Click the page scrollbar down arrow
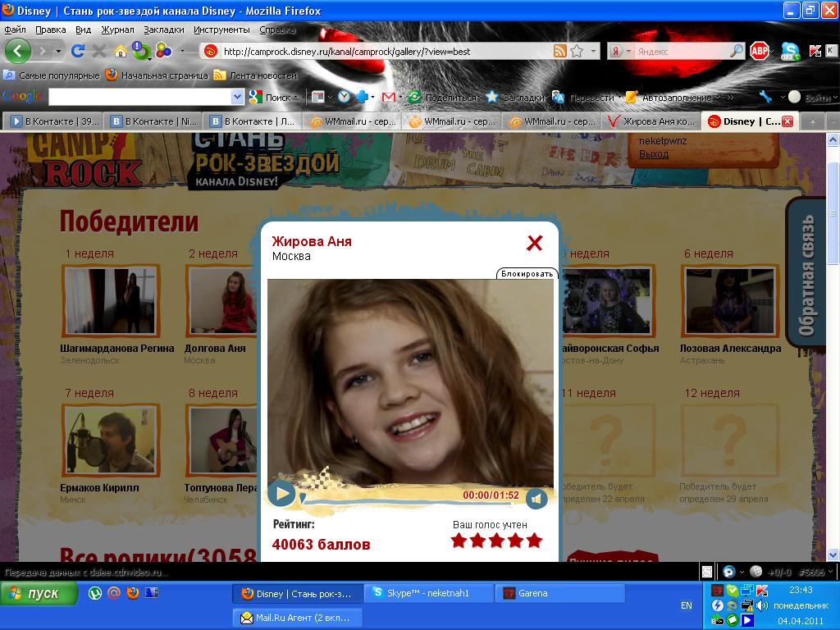This screenshot has width=840, height=630. pyautogui.click(x=833, y=555)
